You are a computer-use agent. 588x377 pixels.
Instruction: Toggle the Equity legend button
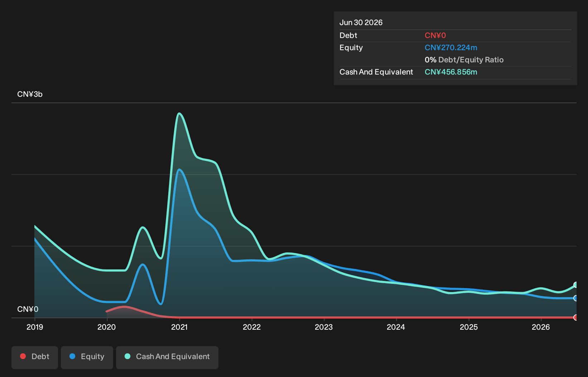[87, 357]
